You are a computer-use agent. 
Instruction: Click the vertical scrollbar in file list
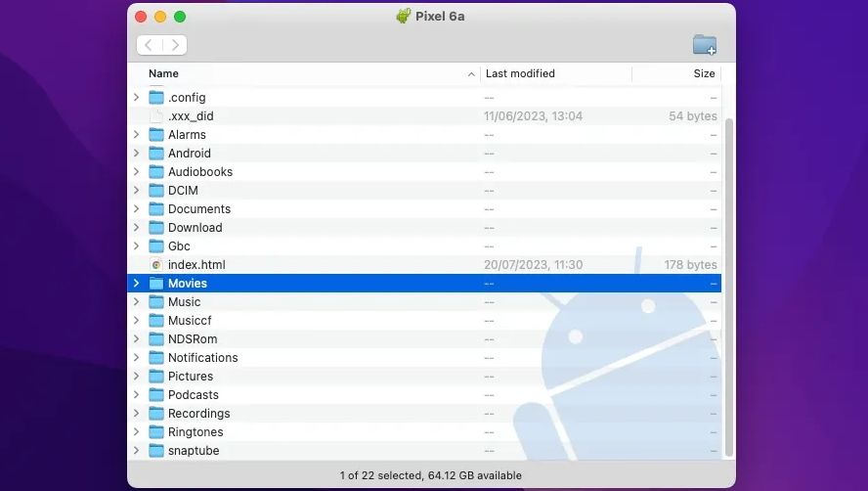(x=729, y=287)
